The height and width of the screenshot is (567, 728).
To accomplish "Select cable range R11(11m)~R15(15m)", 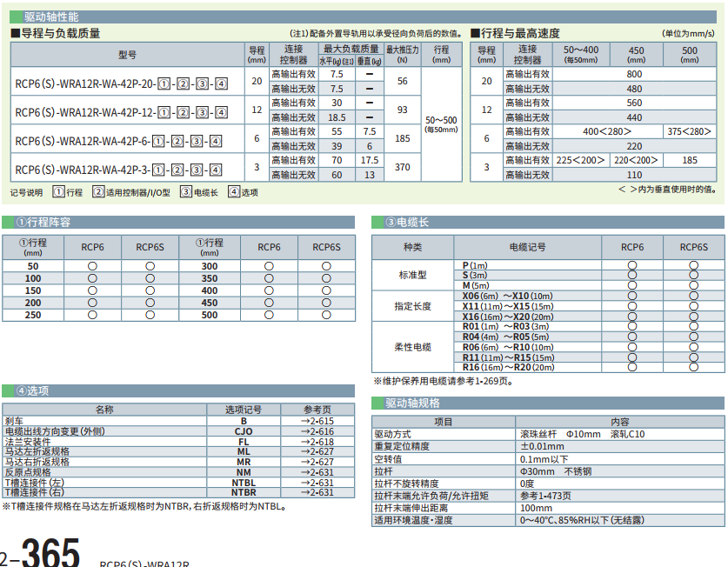I will (x=509, y=357).
